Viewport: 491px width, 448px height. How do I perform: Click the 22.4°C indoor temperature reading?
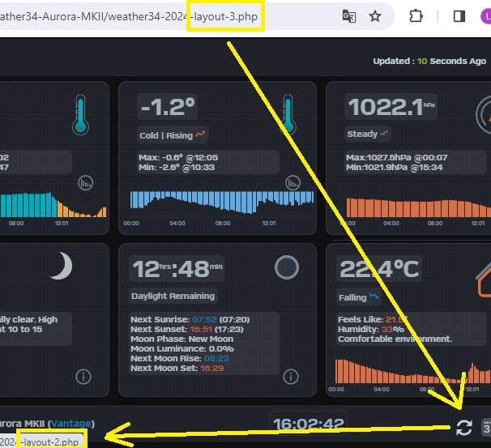click(379, 269)
